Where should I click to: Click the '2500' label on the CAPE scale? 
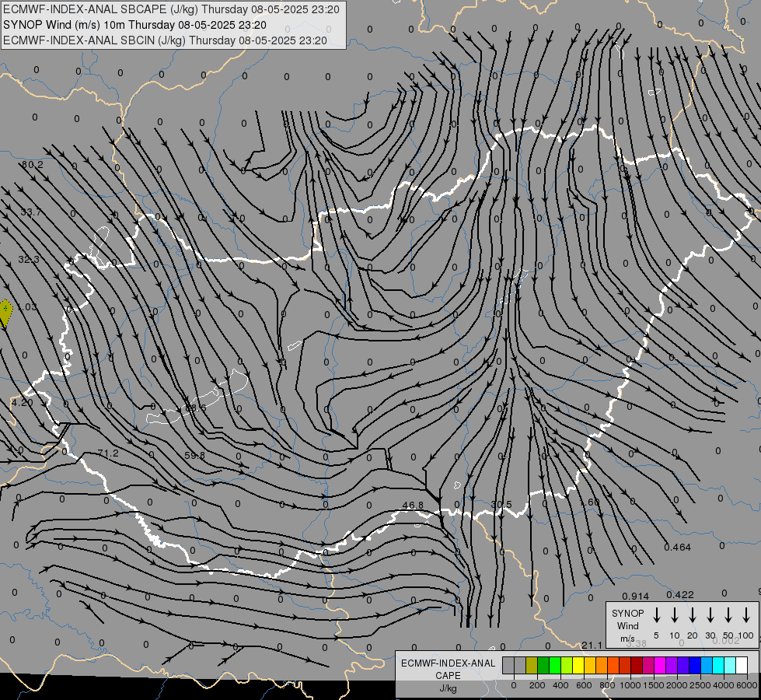click(x=700, y=685)
